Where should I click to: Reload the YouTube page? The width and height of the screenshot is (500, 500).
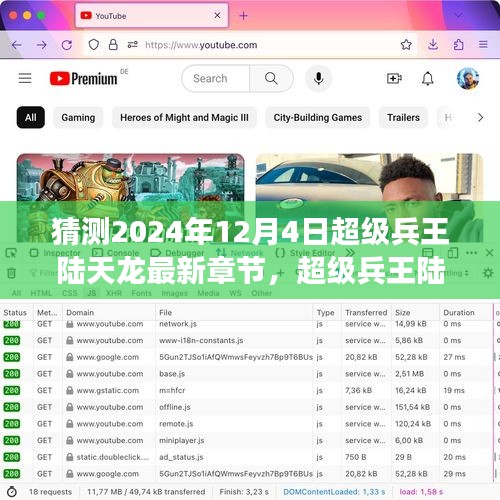tap(67, 45)
